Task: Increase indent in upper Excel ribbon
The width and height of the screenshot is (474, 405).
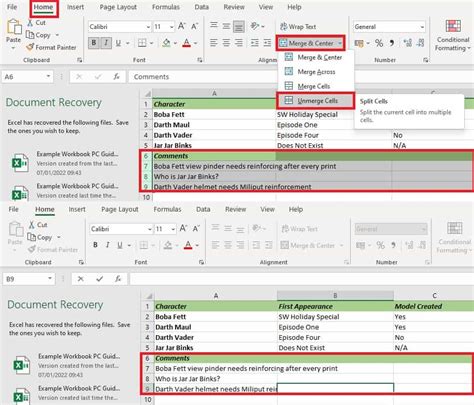Action: [x=267, y=43]
